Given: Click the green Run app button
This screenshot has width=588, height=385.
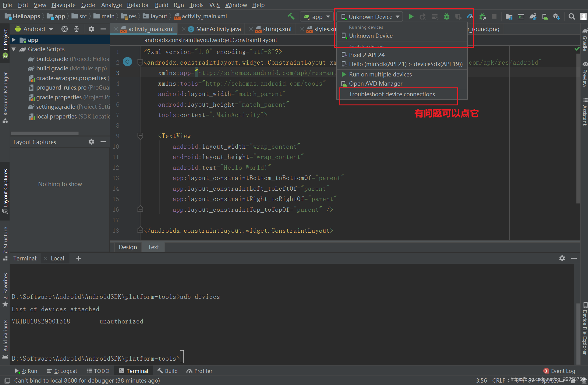Looking at the screenshot, I should pyautogui.click(x=411, y=17).
